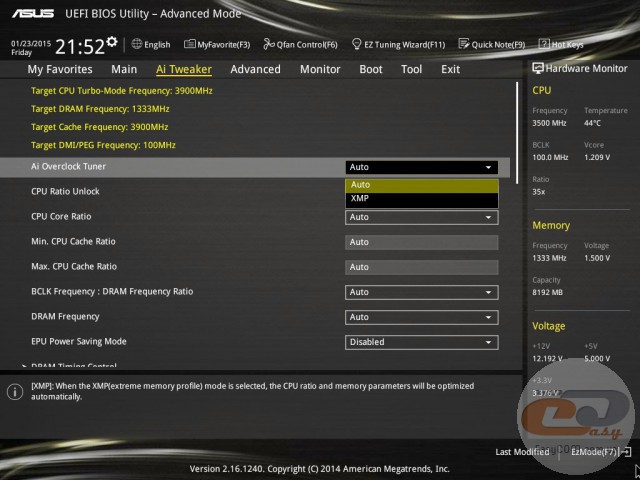Open the Tool tab
Viewport: 640px width, 480px height.
[411, 69]
